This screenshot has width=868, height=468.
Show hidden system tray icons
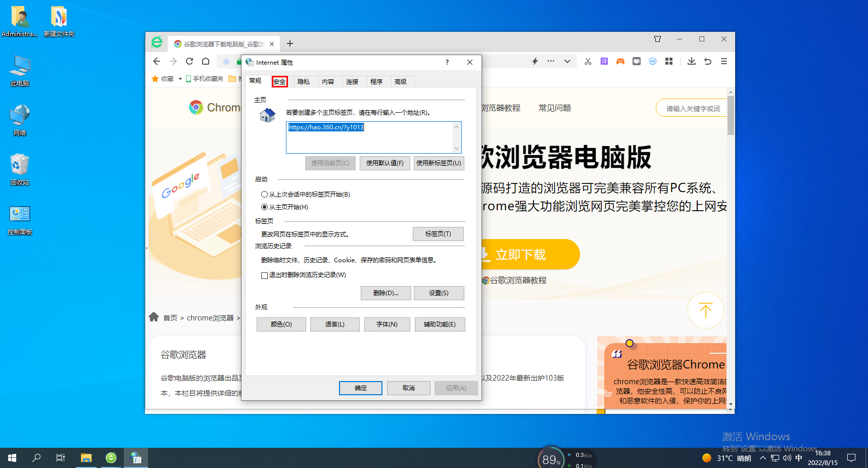pyautogui.click(x=762, y=458)
